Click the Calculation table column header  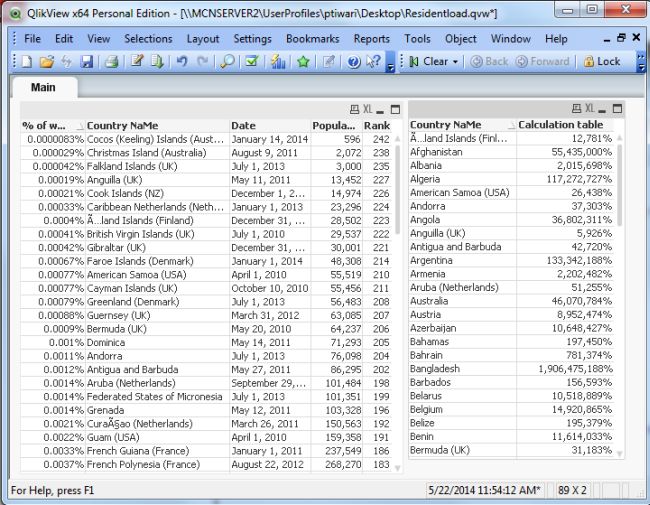tap(565, 124)
